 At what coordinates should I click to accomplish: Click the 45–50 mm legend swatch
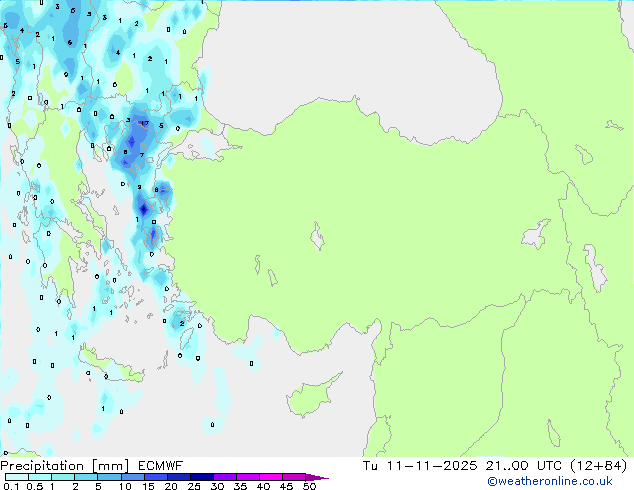click(294, 477)
